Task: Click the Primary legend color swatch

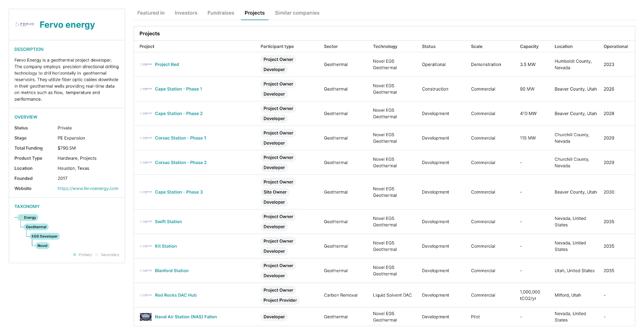Action: (x=75, y=255)
